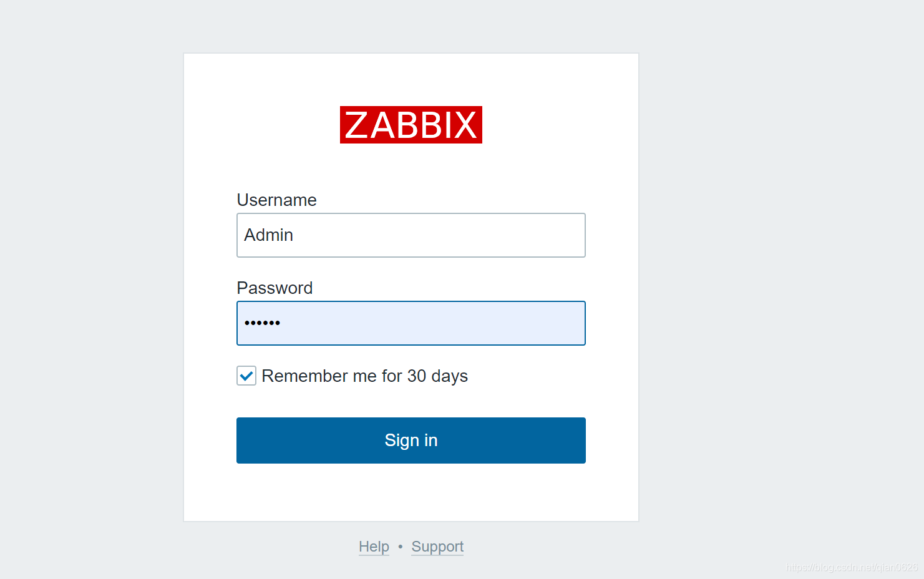This screenshot has height=579, width=924.
Task: Click the letter X in the ZABBIX logo
Action: [465, 125]
